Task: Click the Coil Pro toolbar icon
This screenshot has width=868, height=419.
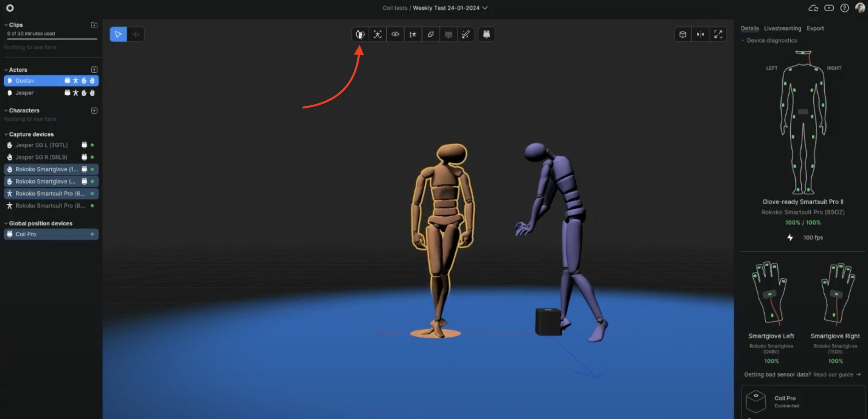Action: coord(486,34)
